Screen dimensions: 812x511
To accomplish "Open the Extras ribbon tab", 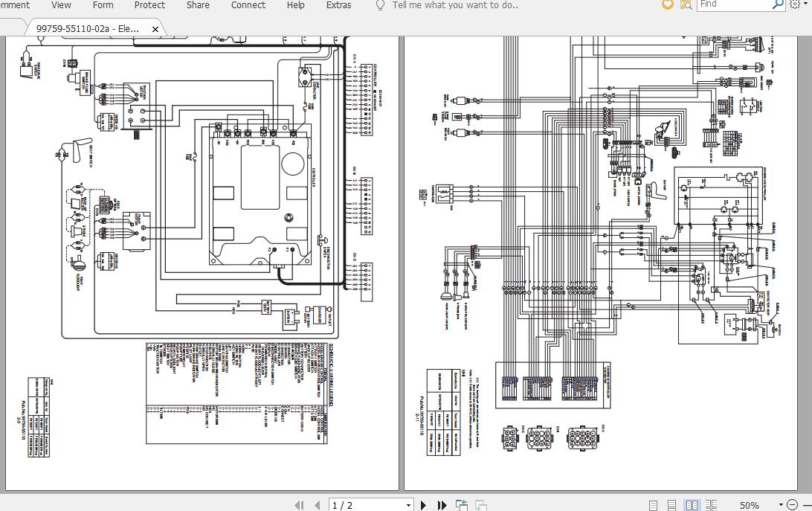I will (x=338, y=5).
